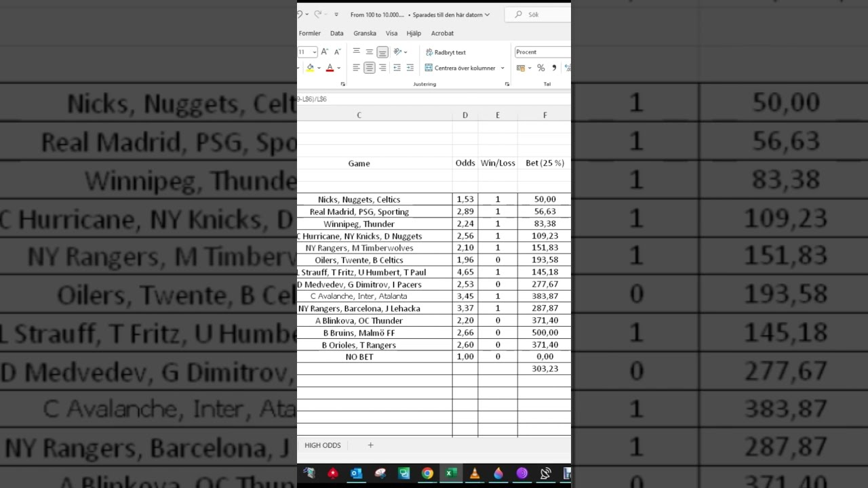Open the font group dialog launcher
The width and height of the screenshot is (868, 488).
(x=342, y=84)
